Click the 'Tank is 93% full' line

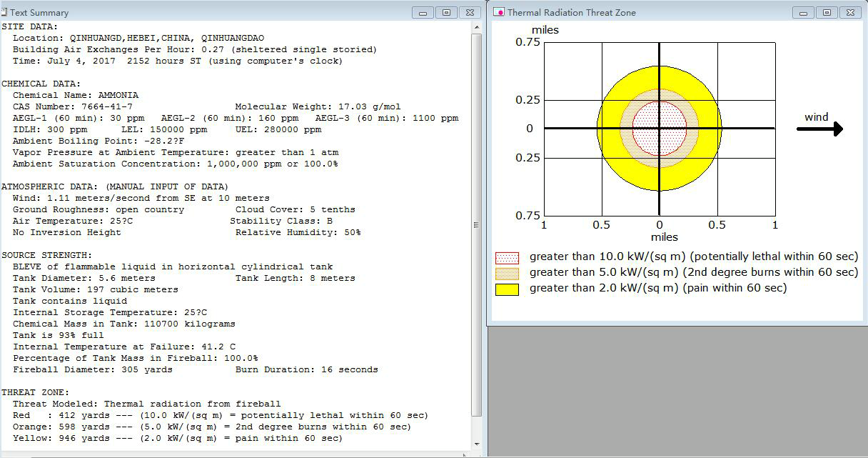59,335
